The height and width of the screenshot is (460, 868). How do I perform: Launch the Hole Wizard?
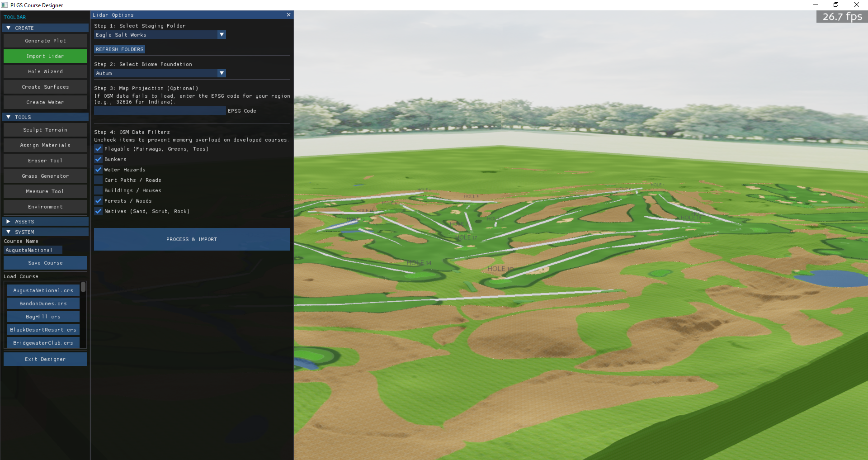click(45, 71)
